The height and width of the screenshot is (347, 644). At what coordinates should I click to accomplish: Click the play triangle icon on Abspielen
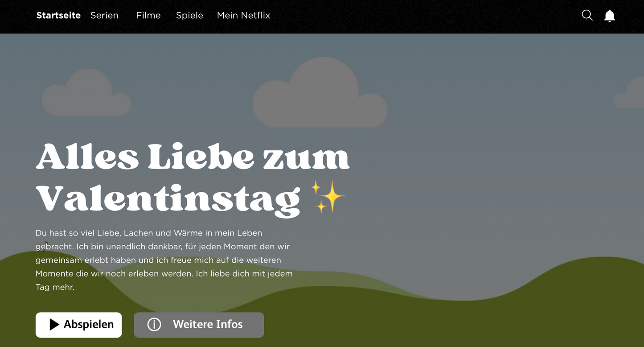coord(53,325)
